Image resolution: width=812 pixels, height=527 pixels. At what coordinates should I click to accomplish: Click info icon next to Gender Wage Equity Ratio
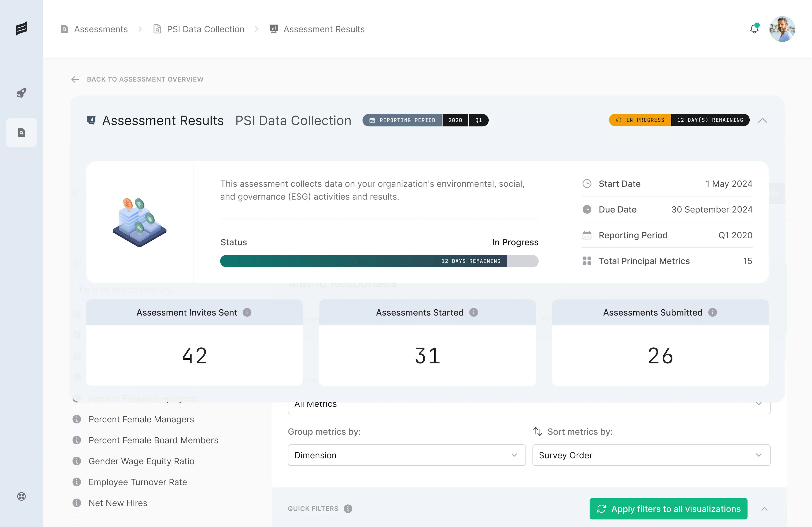pos(77,461)
